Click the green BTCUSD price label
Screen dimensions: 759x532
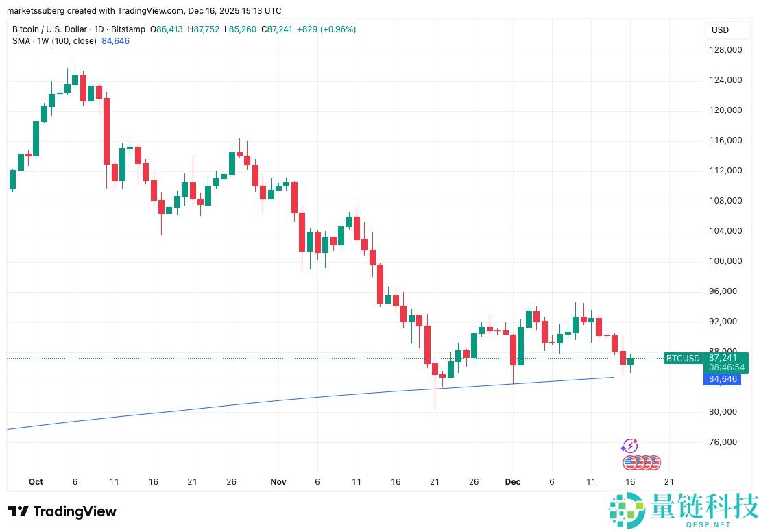pos(683,359)
